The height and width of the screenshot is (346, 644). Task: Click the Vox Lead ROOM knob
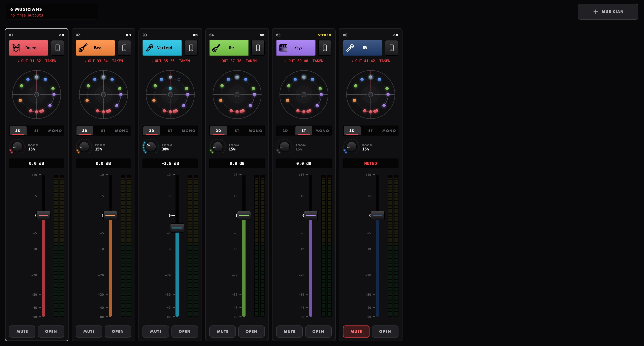click(151, 147)
